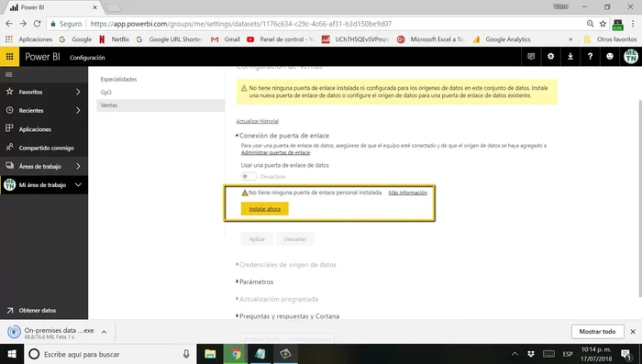Open the Dropbox tray icon
Image resolution: width=642 pixels, height=364 pixels.
(x=531, y=354)
